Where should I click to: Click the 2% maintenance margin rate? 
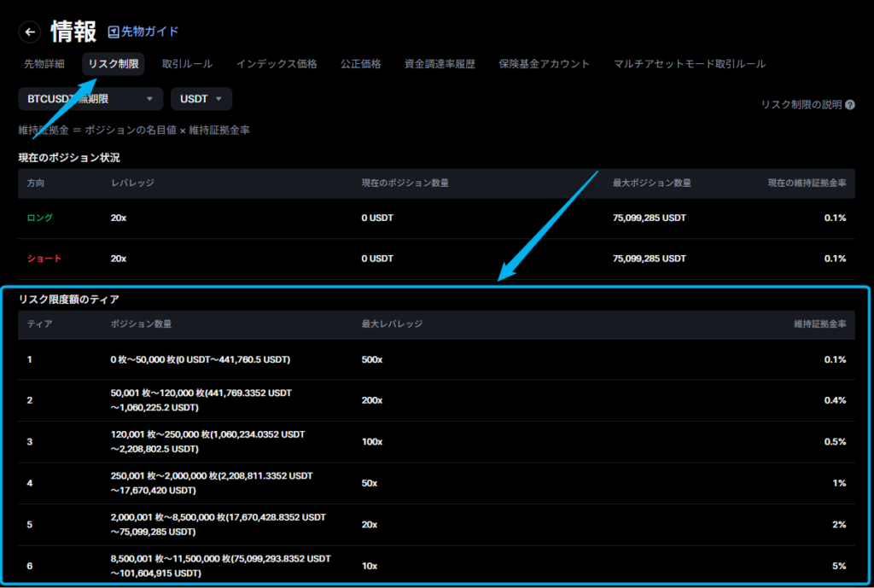(840, 525)
